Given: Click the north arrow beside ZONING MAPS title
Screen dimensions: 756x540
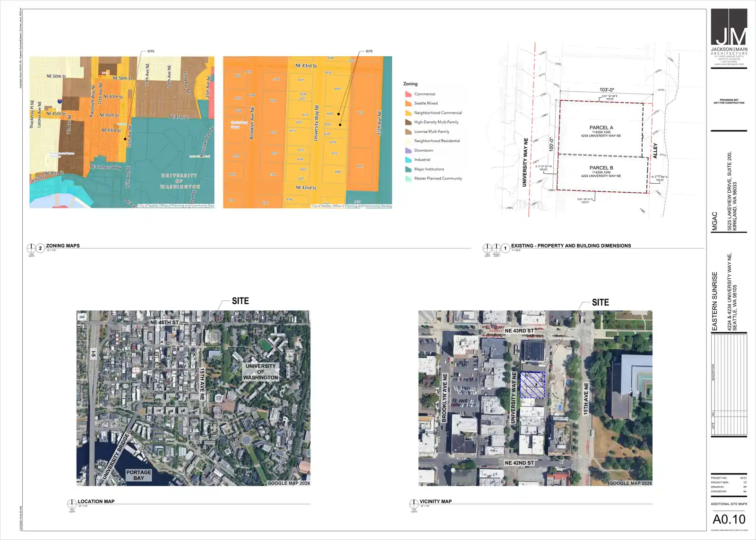Looking at the screenshot, I should pyautogui.click(x=31, y=248).
